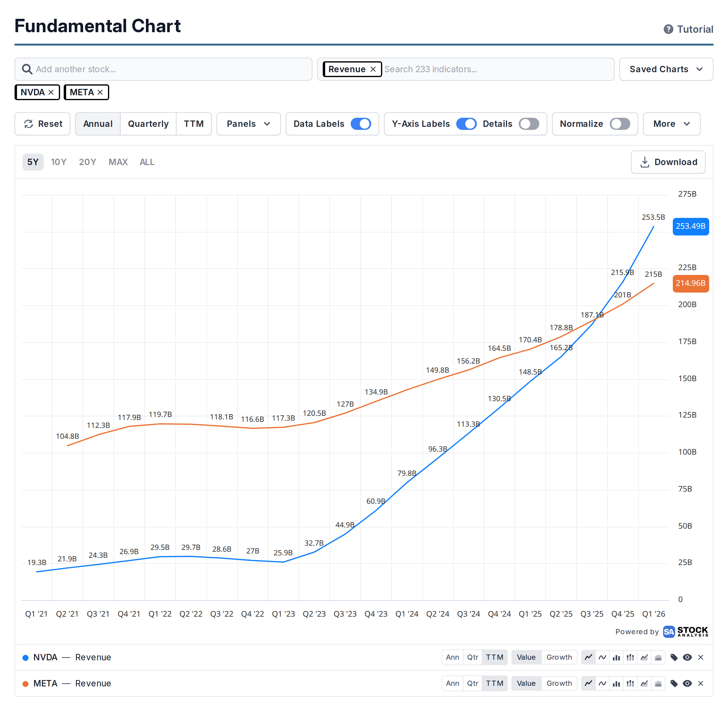The width and height of the screenshot is (728, 721).
Task: Click the TTM button for NVDA Revenue
Action: click(494, 657)
